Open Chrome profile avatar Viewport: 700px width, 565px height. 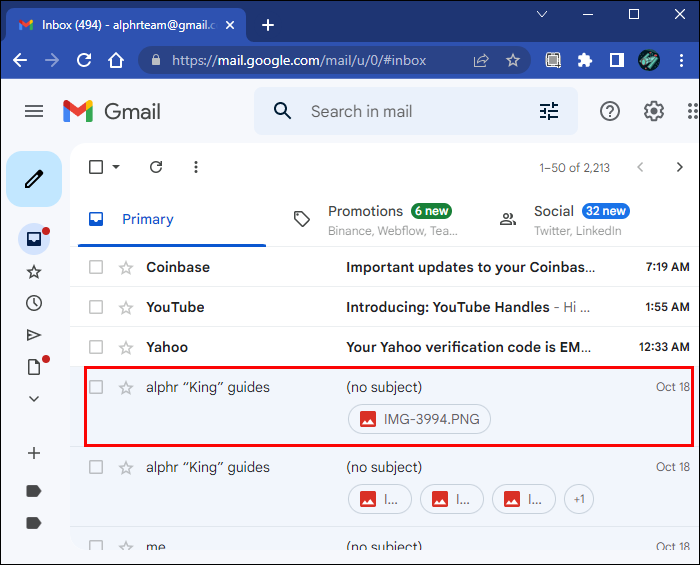[649, 60]
